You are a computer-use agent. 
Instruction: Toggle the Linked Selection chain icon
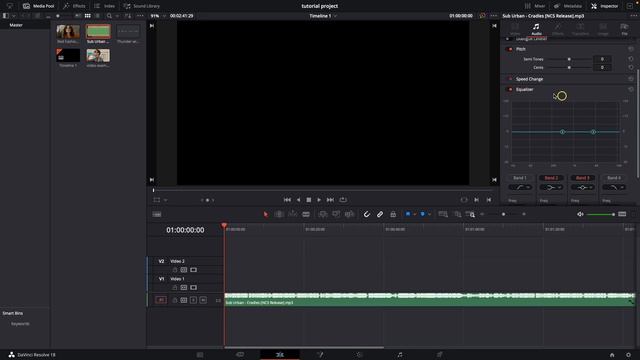pos(380,214)
